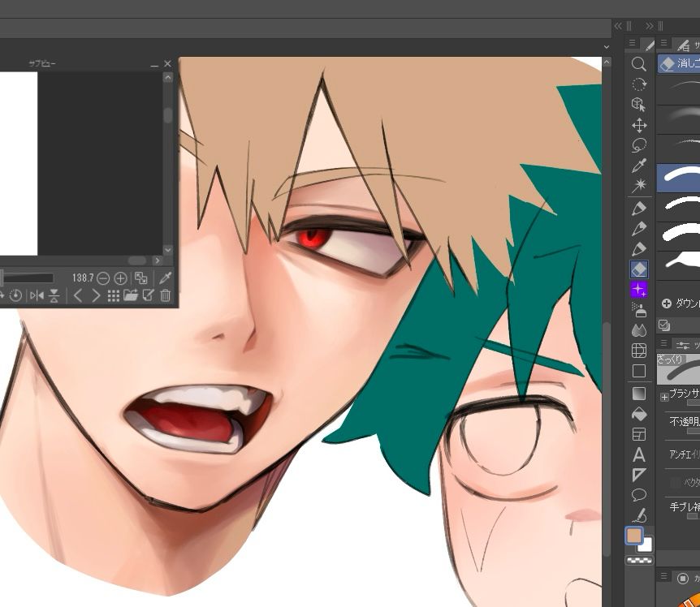
Task: Click Sub View zoom in plus icon
Action: pos(120,278)
